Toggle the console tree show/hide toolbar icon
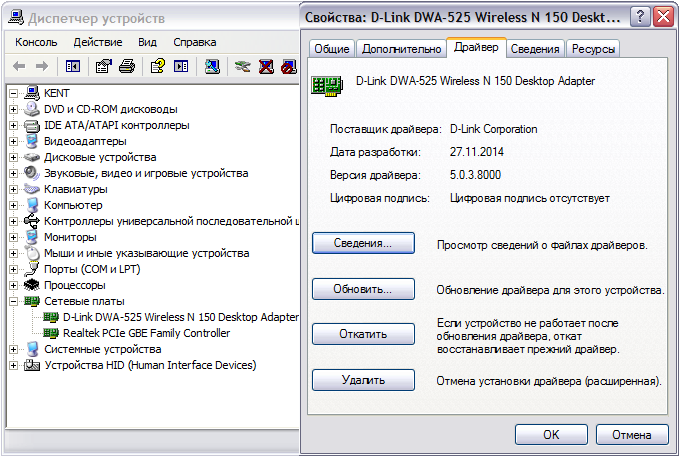This screenshot has height=456, width=680. tap(73, 66)
